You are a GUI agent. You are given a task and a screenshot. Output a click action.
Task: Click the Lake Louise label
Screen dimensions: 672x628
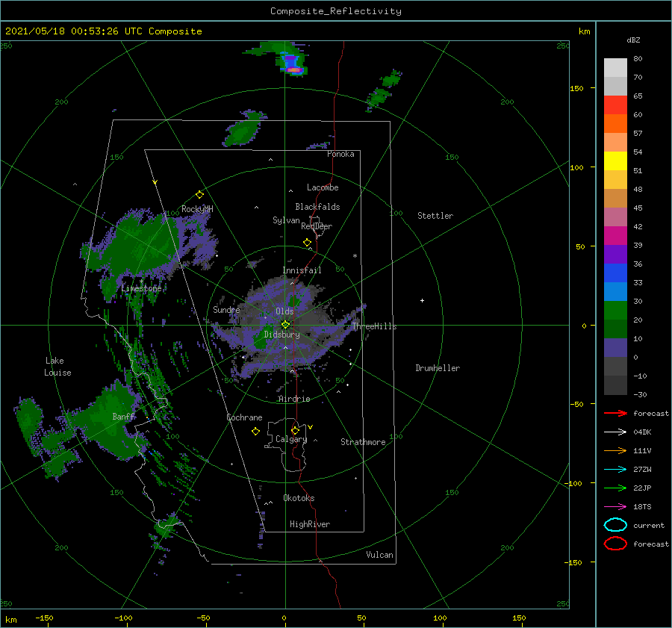(x=57, y=367)
